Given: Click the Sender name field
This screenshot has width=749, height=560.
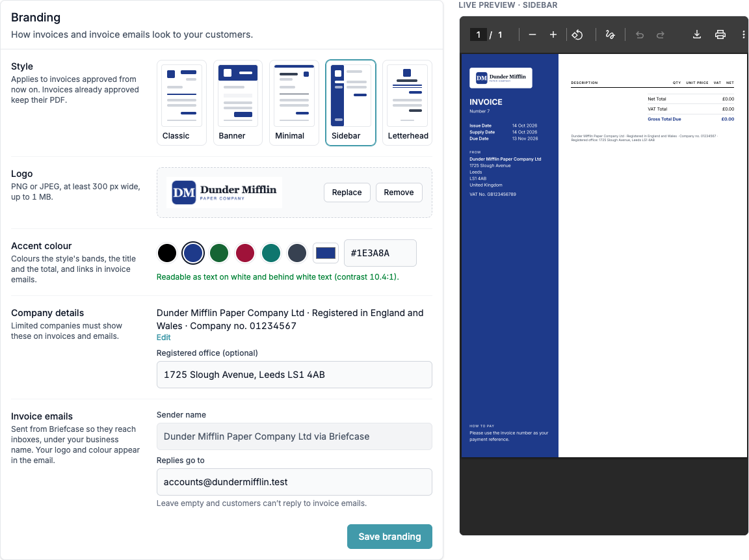Looking at the screenshot, I should [x=295, y=436].
